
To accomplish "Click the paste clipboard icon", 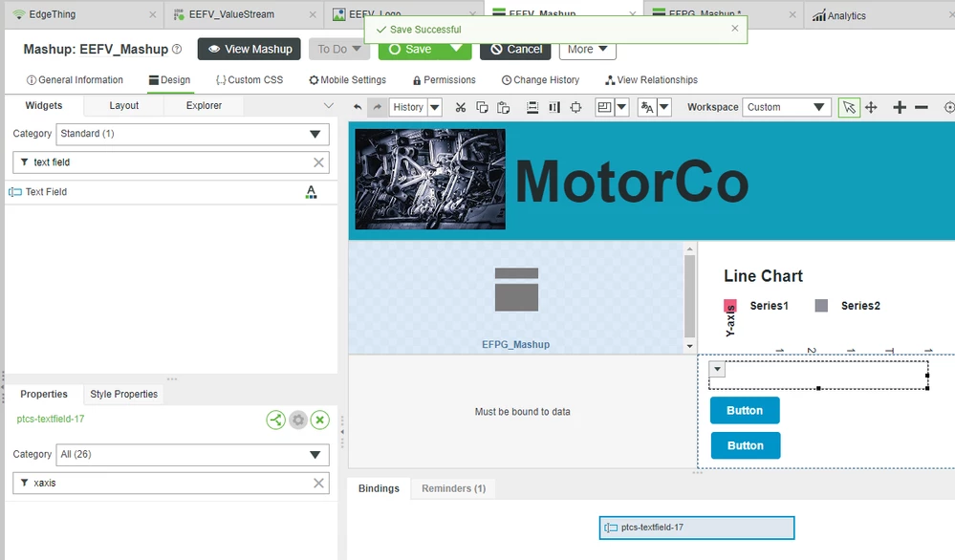I will click(503, 108).
